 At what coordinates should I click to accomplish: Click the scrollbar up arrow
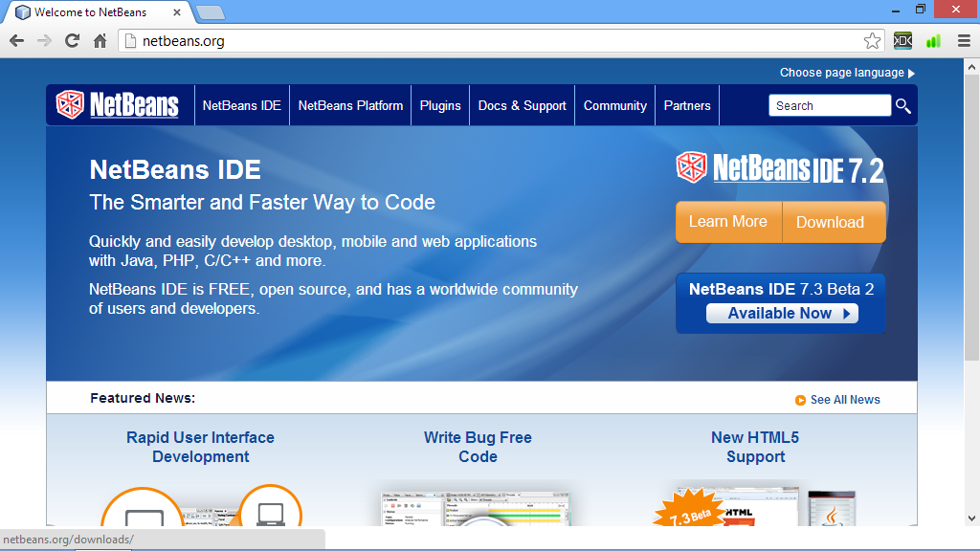tap(971, 66)
